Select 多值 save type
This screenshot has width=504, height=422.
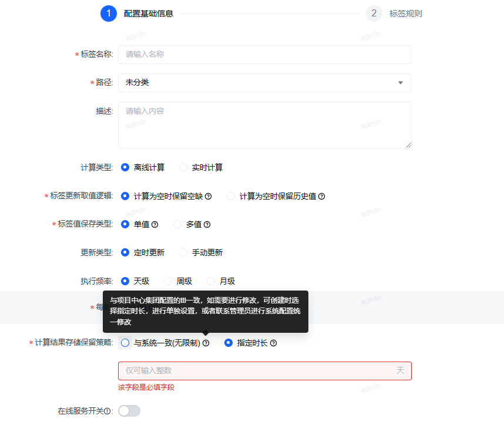[x=177, y=224]
